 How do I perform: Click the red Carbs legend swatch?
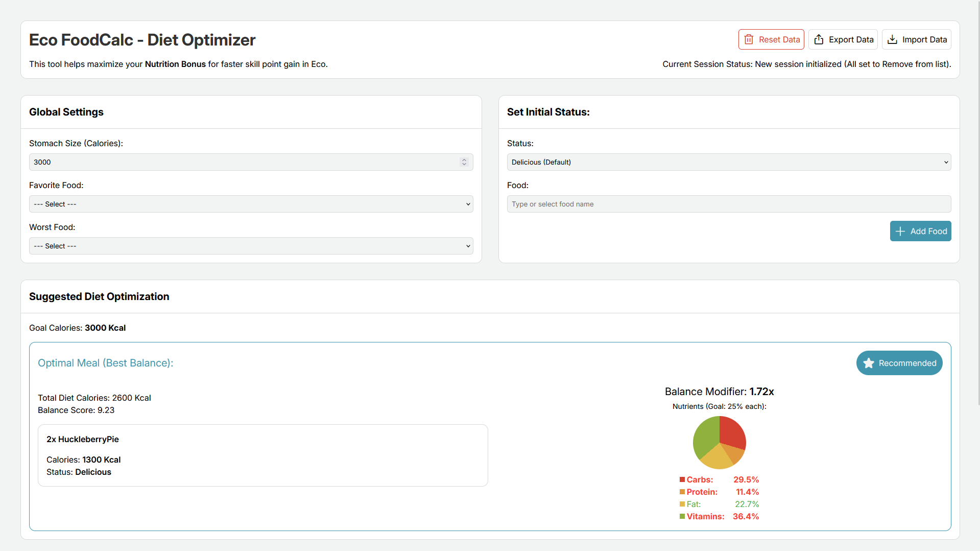682,479
